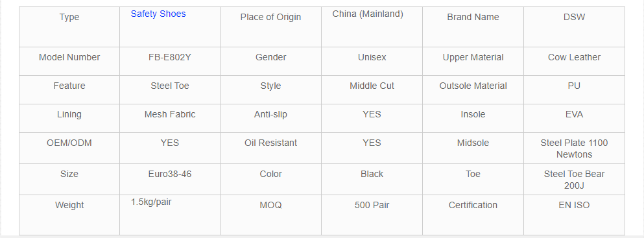The image size is (644, 238).
Task: Open the Safety Shoes link
Action: pyautogui.click(x=158, y=14)
